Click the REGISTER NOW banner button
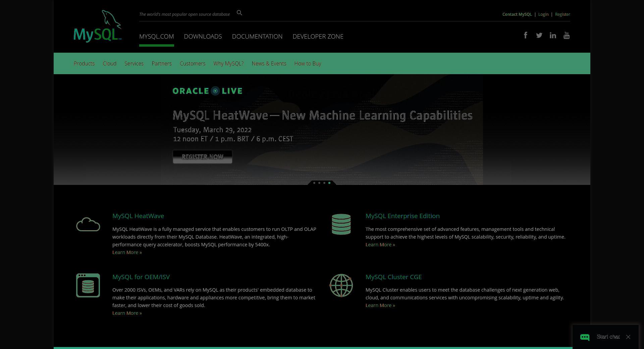Viewport: 644px width, 349px height. (x=203, y=157)
